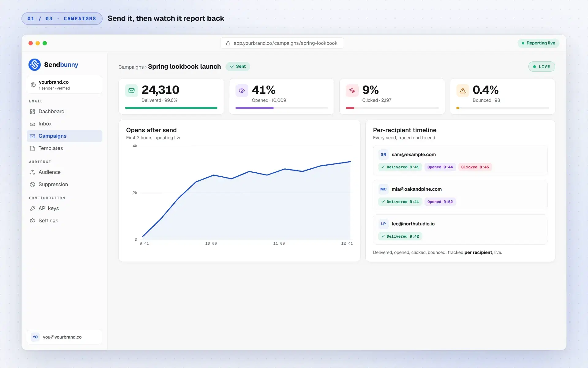The width and height of the screenshot is (588, 368).
Task: Click the 12:41 chart axis label
Action: pyautogui.click(x=347, y=243)
